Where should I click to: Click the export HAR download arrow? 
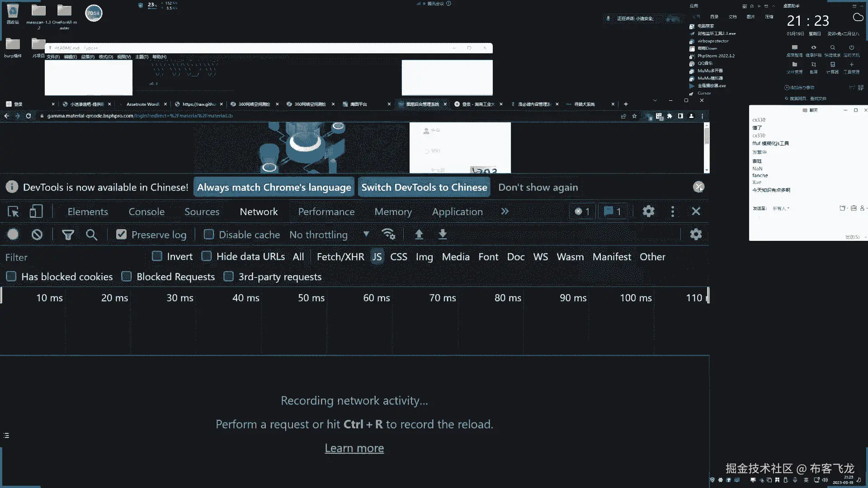pyautogui.click(x=443, y=235)
